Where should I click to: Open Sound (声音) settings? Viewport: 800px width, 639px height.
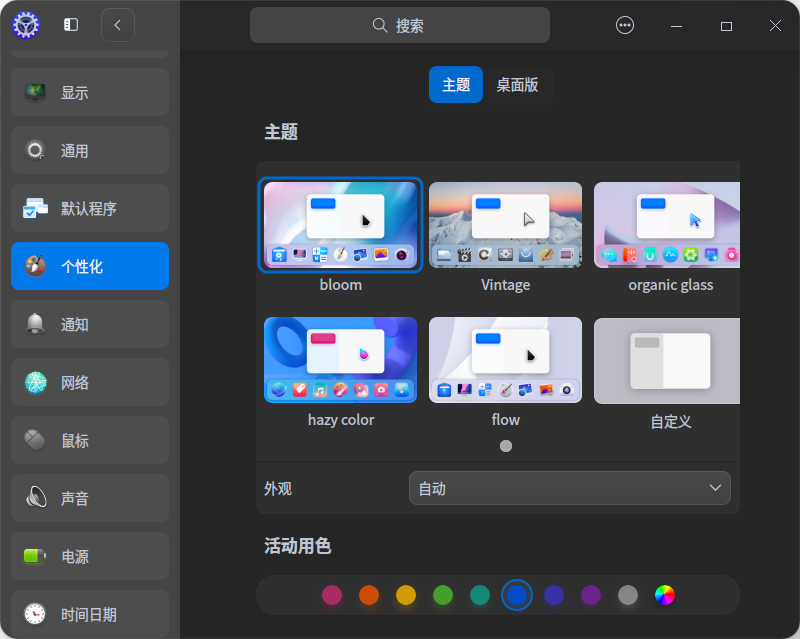point(90,498)
